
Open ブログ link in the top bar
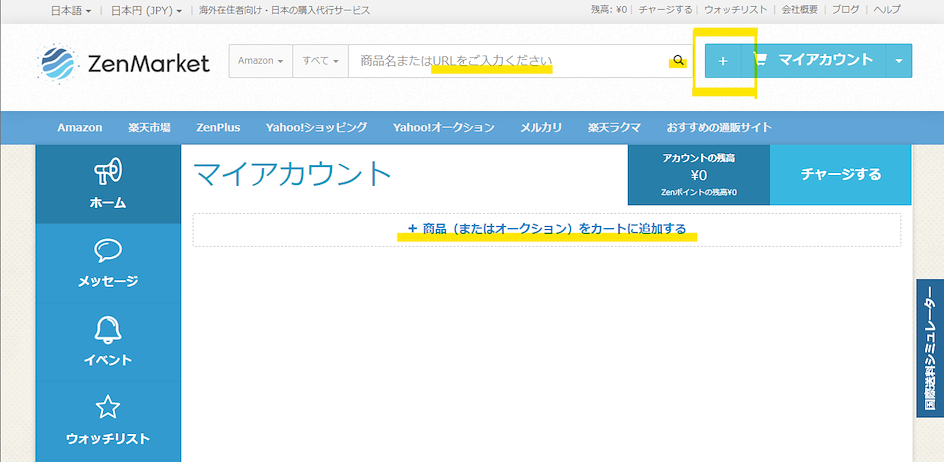pyautogui.click(x=846, y=10)
